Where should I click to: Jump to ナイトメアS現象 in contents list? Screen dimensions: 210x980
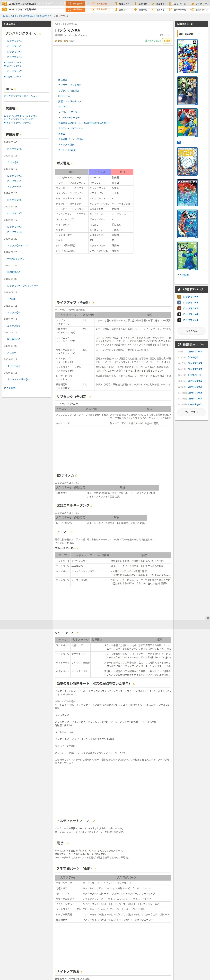(x=67, y=150)
